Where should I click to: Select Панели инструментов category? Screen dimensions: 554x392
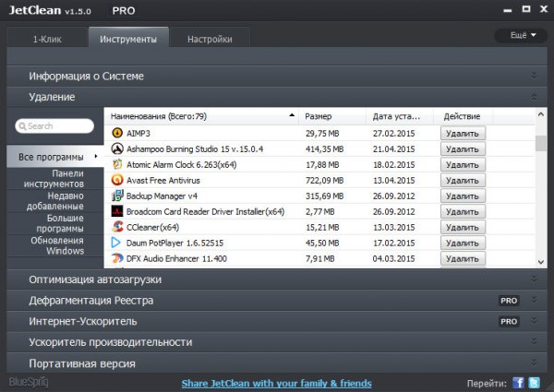[x=55, y=179]
